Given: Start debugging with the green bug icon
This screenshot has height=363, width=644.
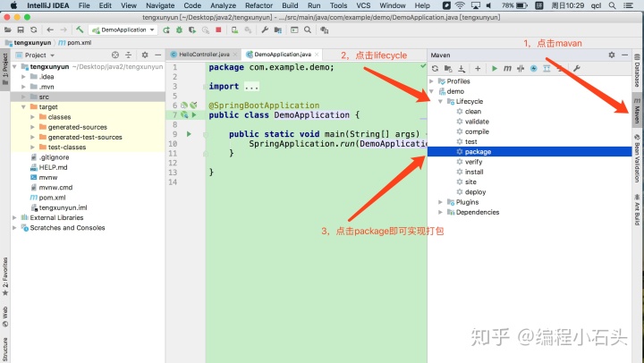Looking at the screenshot, I should tap(179, 30).
